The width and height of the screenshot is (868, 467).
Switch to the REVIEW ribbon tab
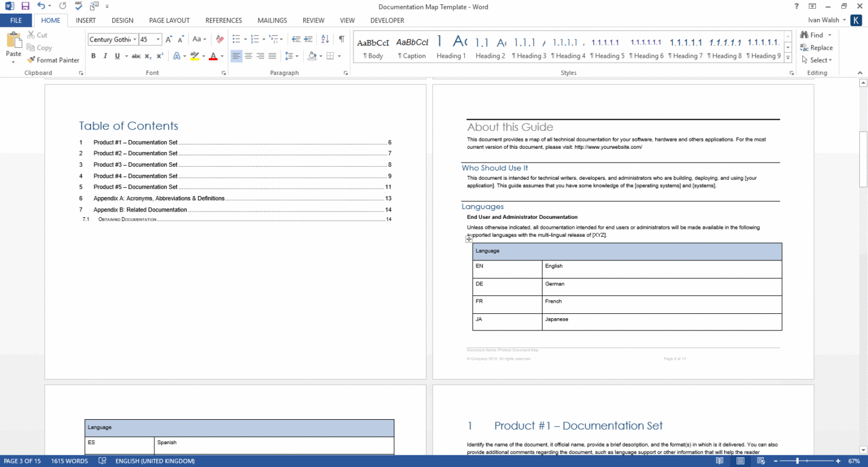pyautogui.click(x=313, y=20)
